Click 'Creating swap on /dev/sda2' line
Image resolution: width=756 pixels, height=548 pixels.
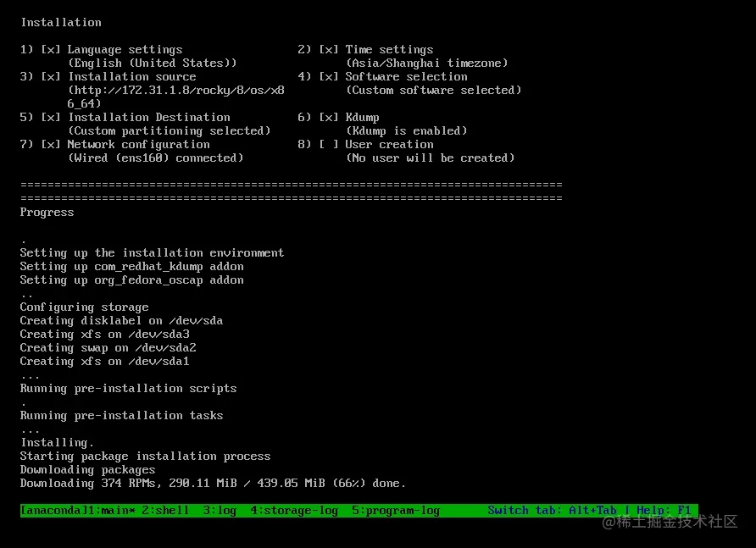[x=108, y=347]
